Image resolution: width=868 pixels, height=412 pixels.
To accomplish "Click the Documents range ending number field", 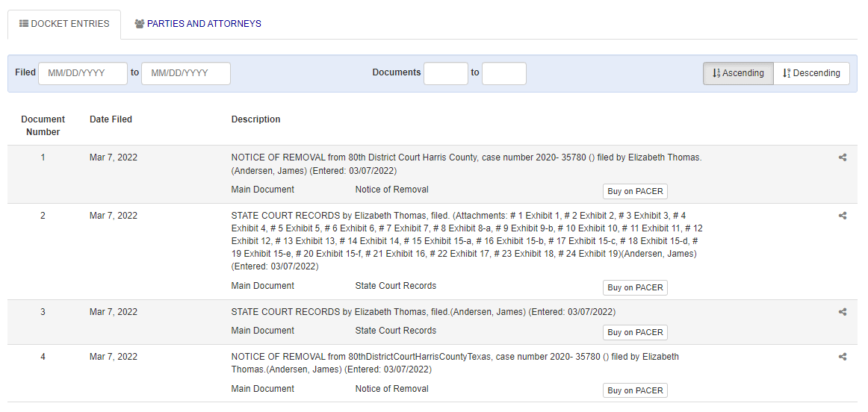I will point(503,73).
